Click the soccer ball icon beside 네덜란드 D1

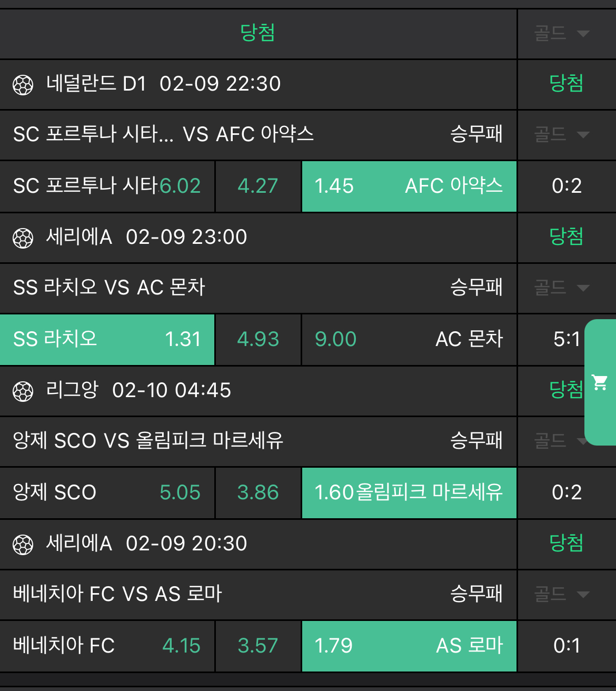tap(23, 85)
